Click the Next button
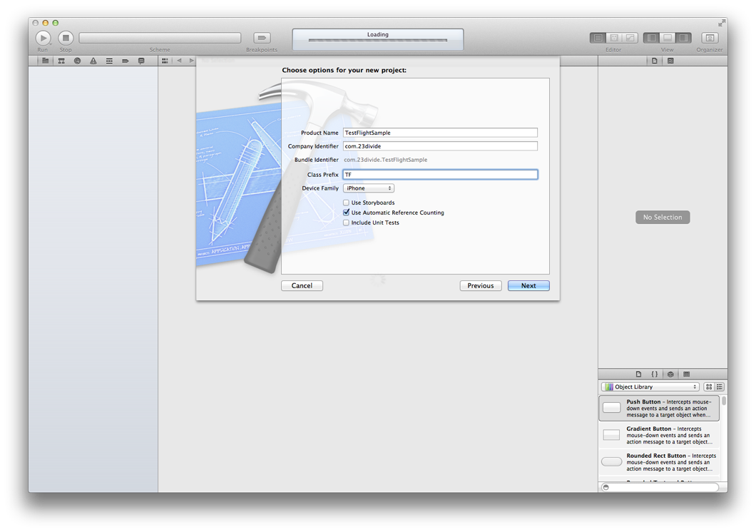Viewport: 756px width, 532px height. [x=528, y=286]
